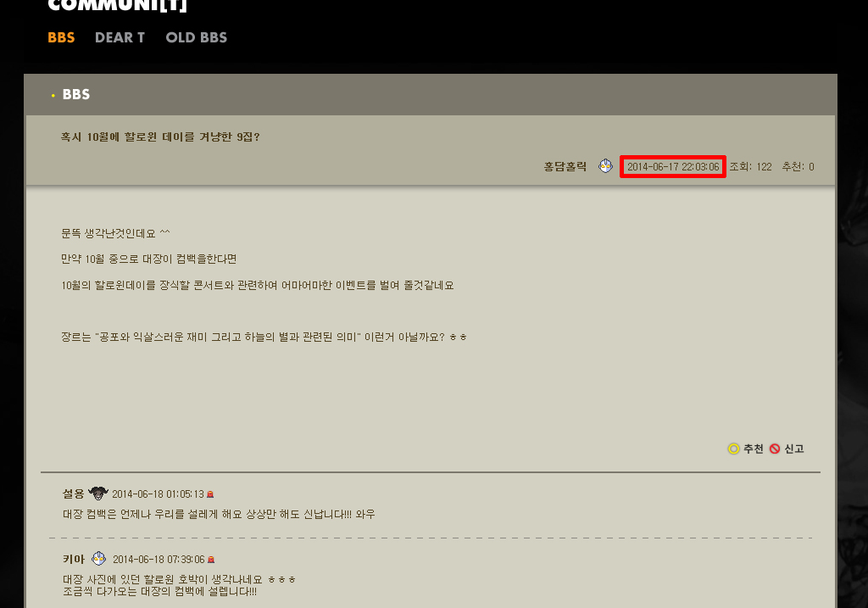
Task: Click 설용's comment timestamp 2014-06-18 01:05:13
Action: (158, 494)
